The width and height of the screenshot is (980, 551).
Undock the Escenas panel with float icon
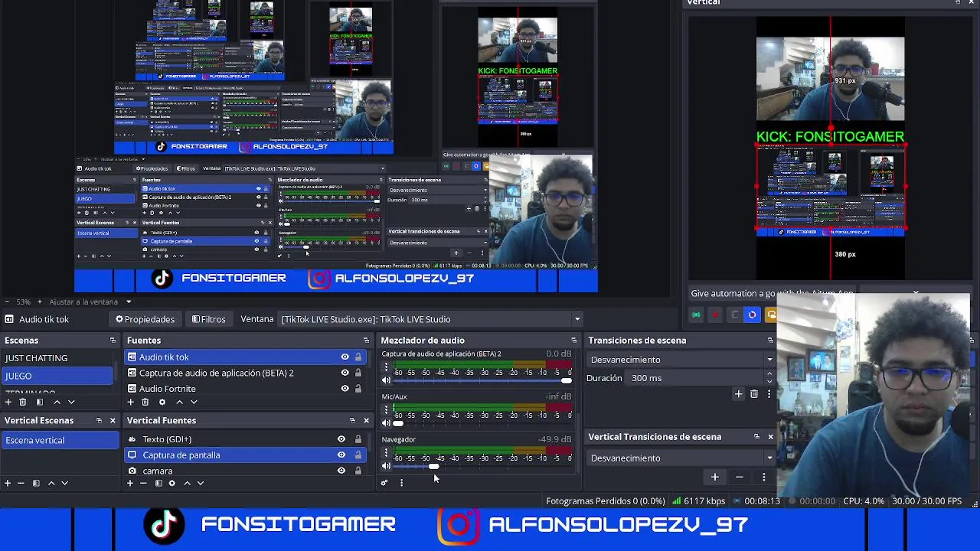(113, 341)
